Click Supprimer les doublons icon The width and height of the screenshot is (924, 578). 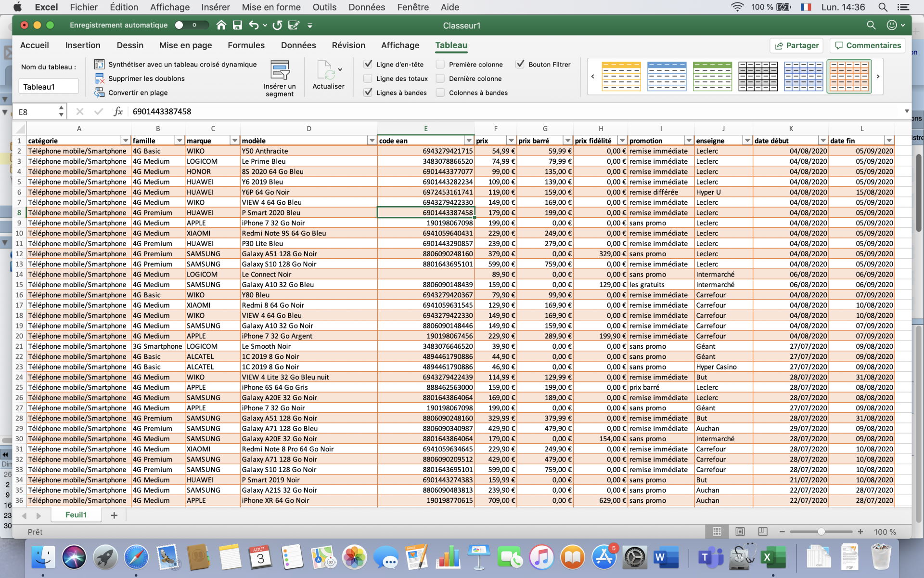tap(100, 79)
